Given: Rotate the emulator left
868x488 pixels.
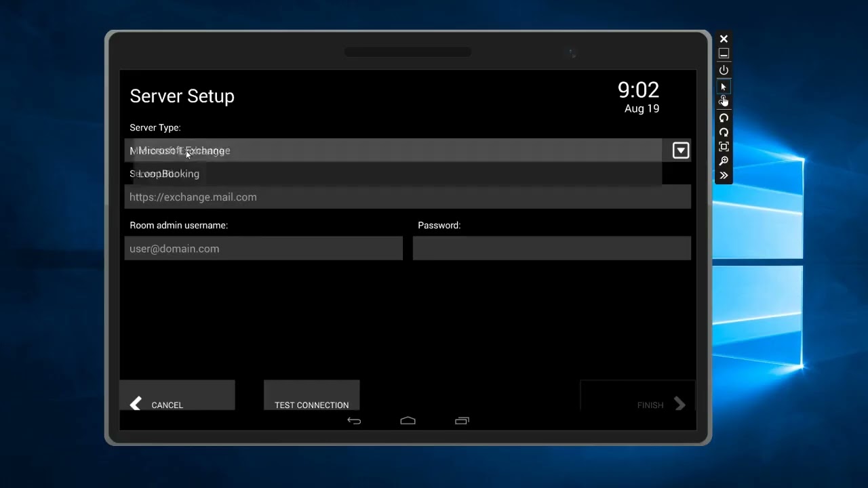Looking at the screenshot, I should click(724, 118).
